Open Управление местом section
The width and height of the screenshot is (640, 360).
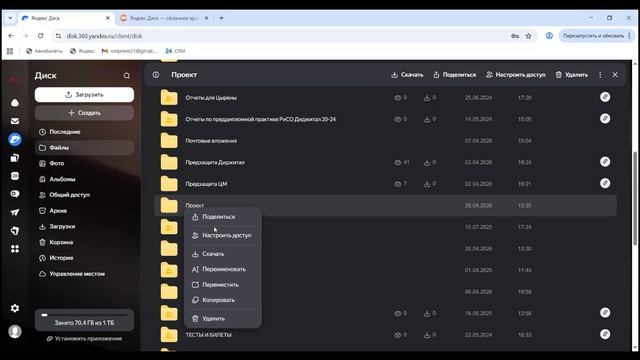pos(84,274)
